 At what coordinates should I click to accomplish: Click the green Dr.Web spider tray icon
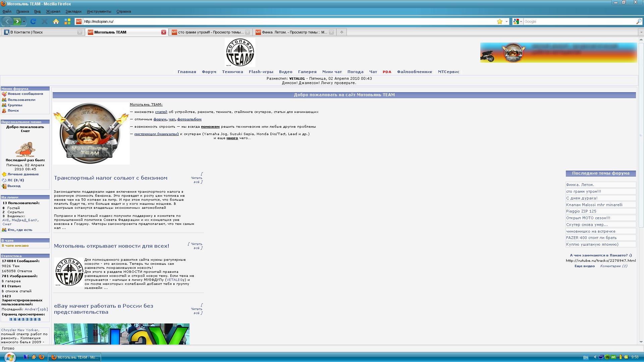[607, 357]
